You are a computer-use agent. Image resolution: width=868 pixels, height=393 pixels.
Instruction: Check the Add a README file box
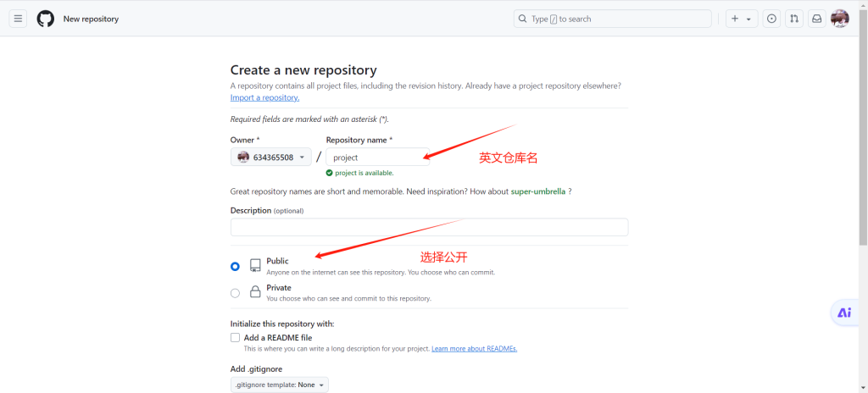coord(235,337)
